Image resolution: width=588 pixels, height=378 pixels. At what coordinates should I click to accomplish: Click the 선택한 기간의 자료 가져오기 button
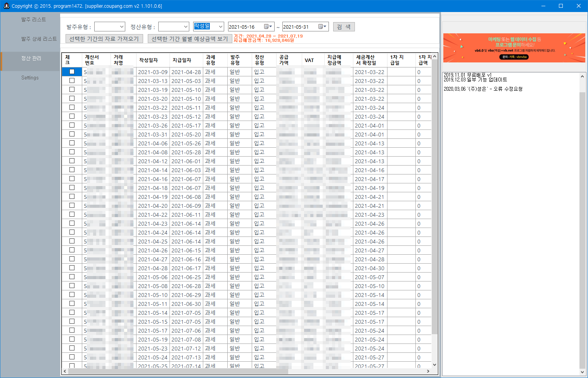click(104, 38)
